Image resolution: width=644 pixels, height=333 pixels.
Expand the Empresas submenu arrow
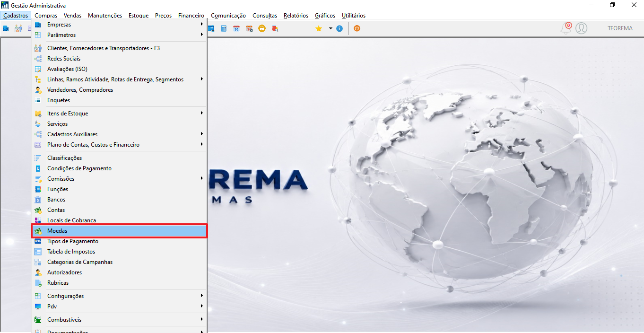[201, 24]
